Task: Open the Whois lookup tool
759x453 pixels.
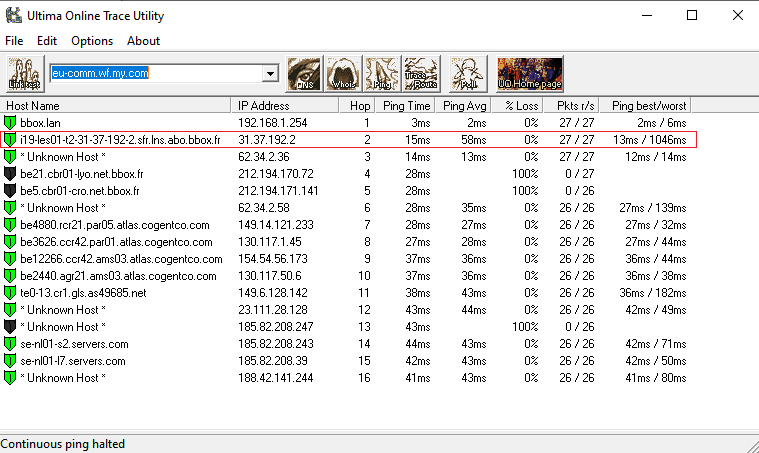Action: 343,74
